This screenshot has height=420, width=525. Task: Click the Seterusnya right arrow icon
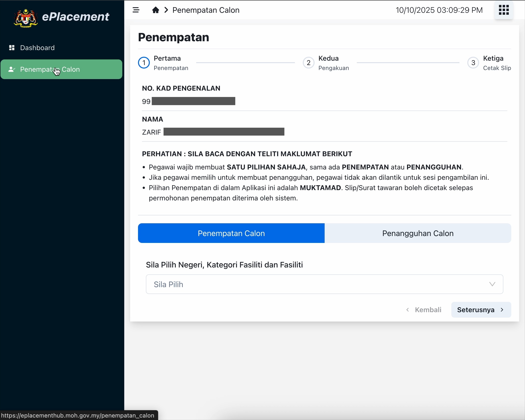pos(502,310)
